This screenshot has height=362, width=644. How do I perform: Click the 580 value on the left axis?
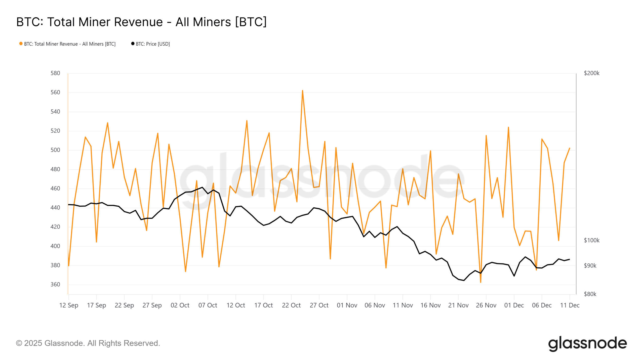pos(55,73)
